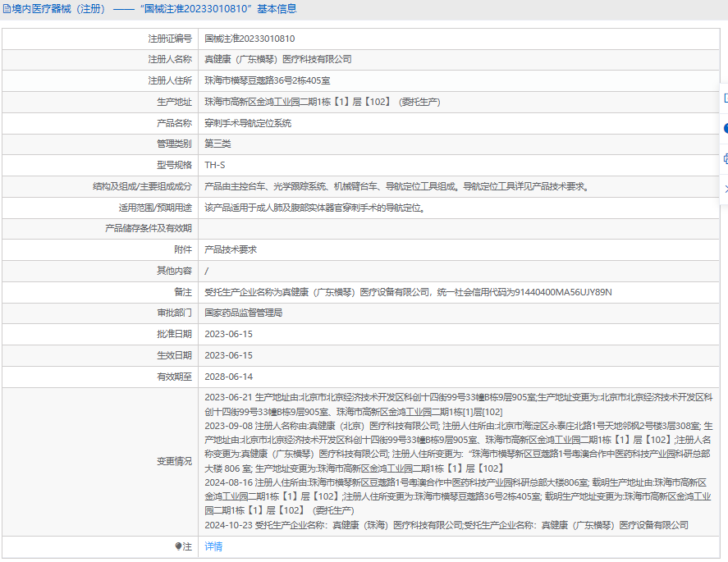
Task: Click the slash value in 其他内容 row
Action: click(207, 271)
